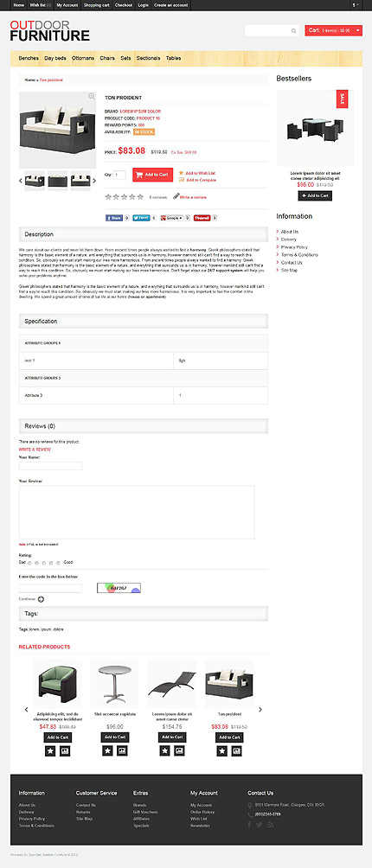The width and height of the screenshot is (372, 868).
Task: Open the Cart dropdown arrow
Action: pyautogui.click(x=358, y=30)
